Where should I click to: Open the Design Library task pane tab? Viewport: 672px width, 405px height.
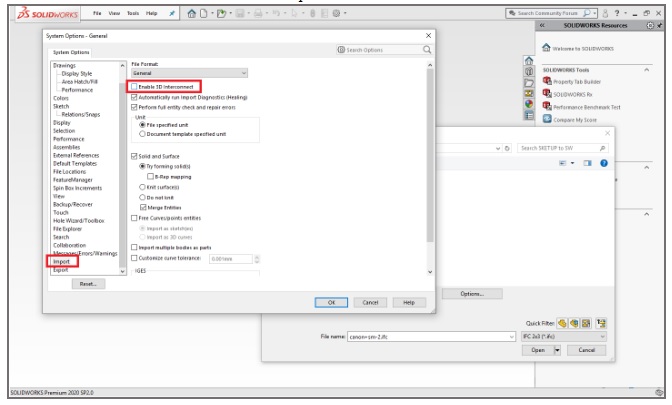529,72
